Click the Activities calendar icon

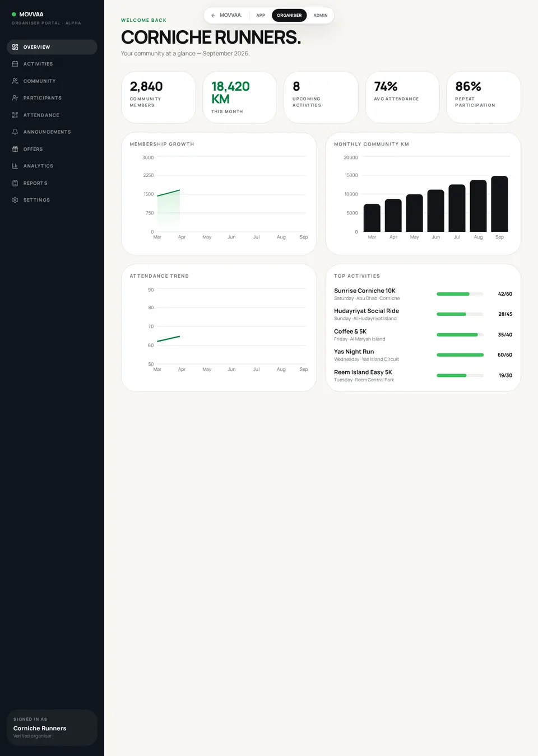[15, 64]
